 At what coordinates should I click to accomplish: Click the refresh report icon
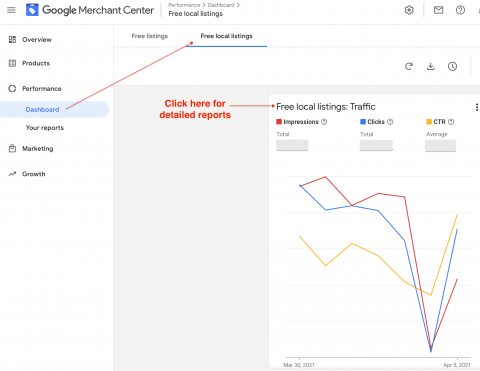tap(409, 66)
